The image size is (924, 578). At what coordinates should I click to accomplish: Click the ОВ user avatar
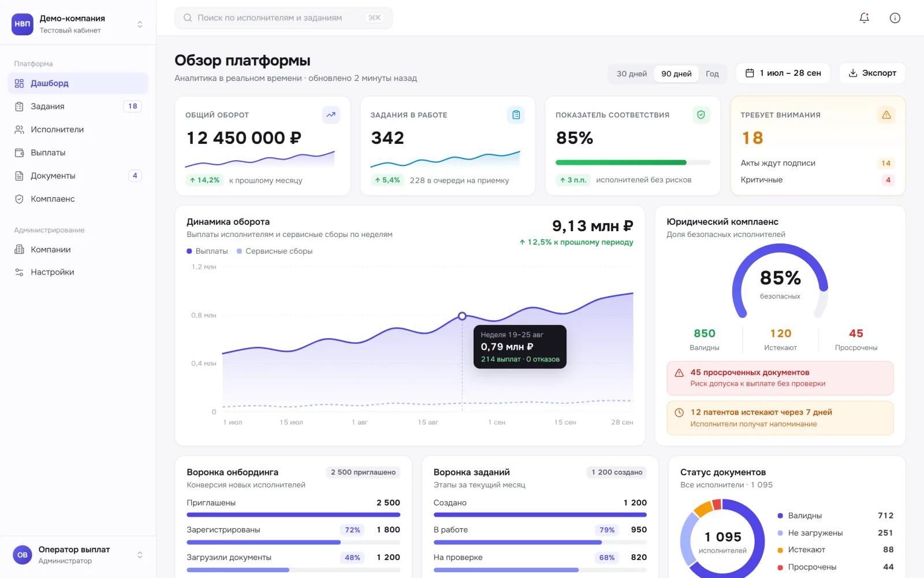[23, 555]
